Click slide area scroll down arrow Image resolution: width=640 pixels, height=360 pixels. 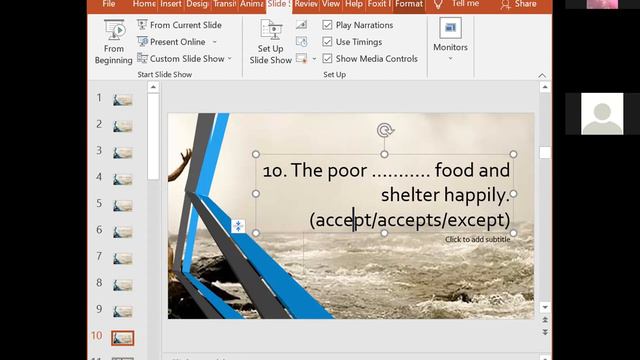coord(545,307)
